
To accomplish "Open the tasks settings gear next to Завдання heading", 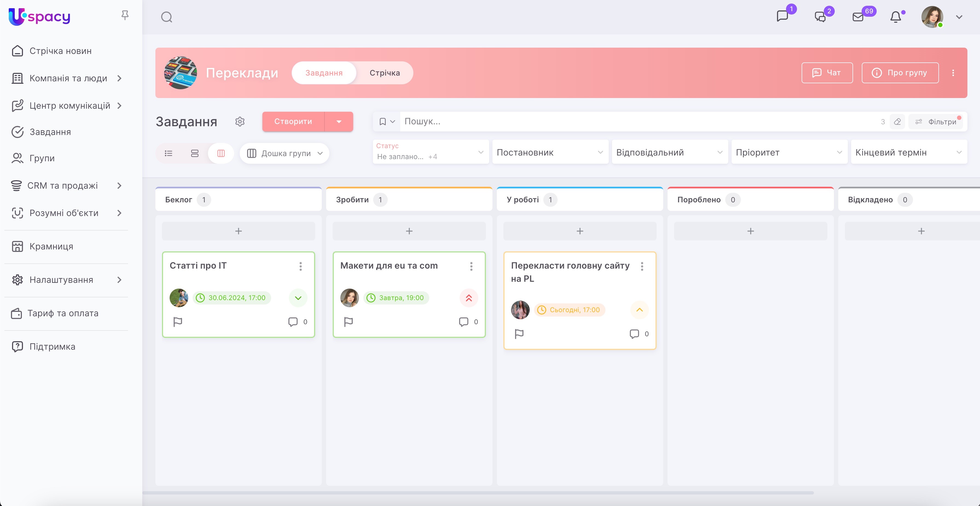I will [x=240, y=122].
